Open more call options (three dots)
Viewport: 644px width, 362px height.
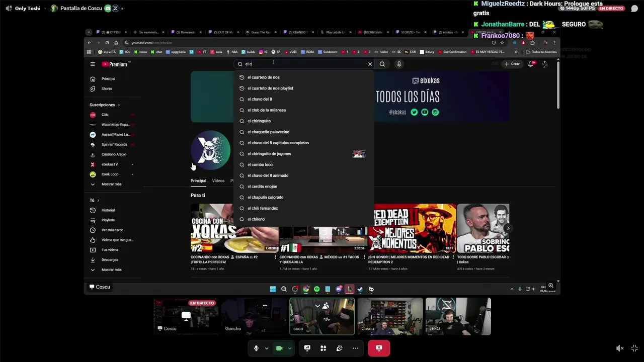[356, 348]
